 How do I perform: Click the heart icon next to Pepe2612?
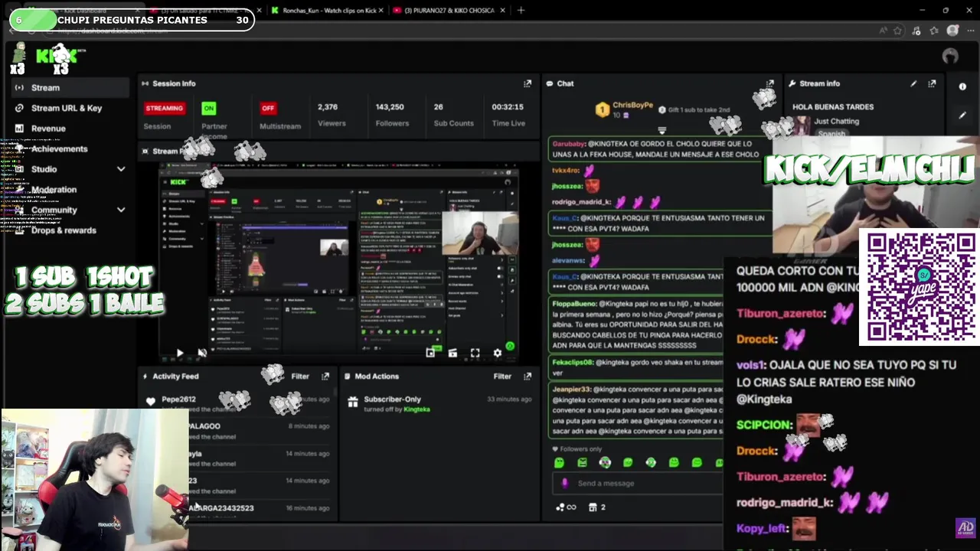coord(150,401)
